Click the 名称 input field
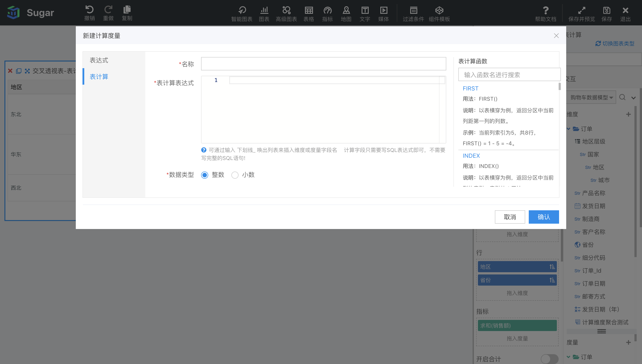Image resolution: width=642 pixels, height=364 pixels. (x=323, y=64)
